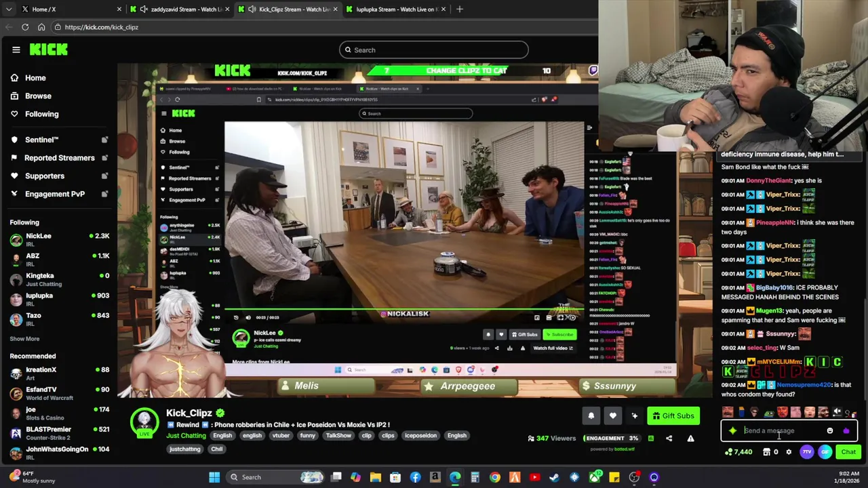Select the Kick_Clipz Stream tab
This screenshot has height=488, width=868.
pyautogui.click(x=288, y=9)
